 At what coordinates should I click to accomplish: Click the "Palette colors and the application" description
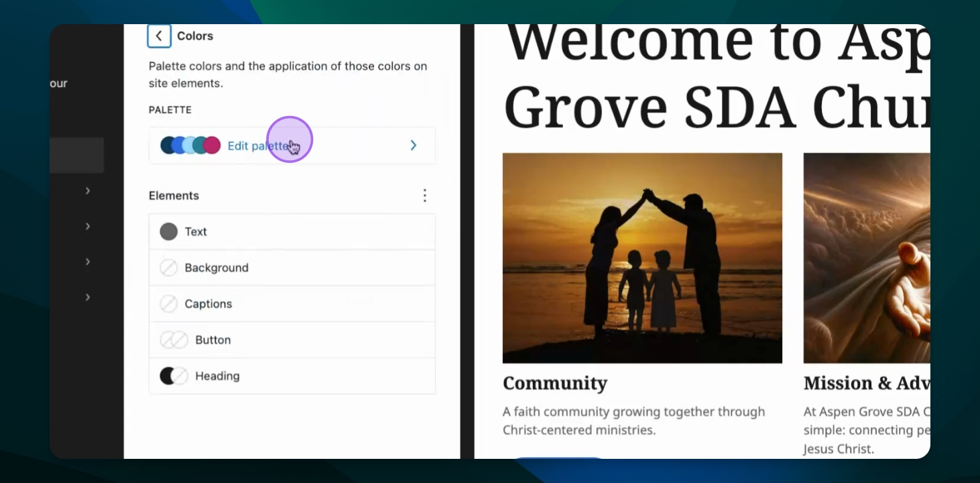click(288, 74)
